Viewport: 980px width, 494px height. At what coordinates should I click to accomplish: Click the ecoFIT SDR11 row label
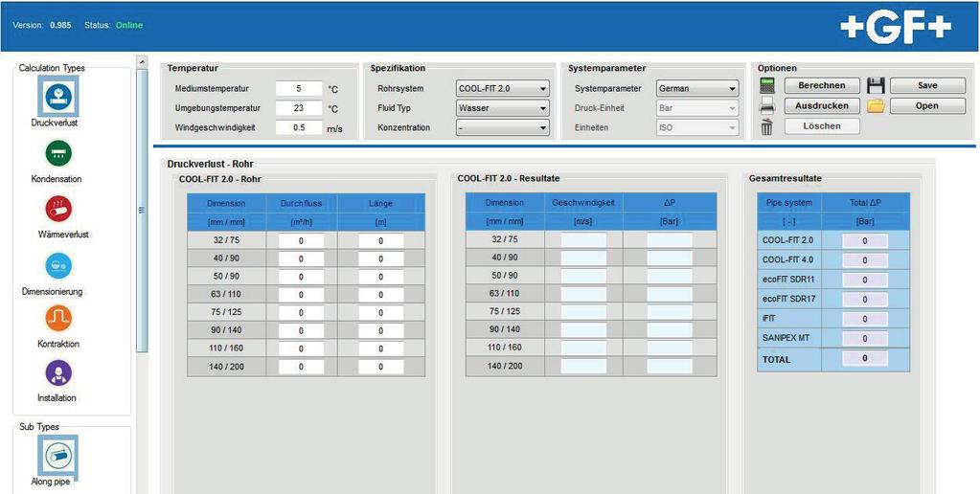click(x=788, y=280)
